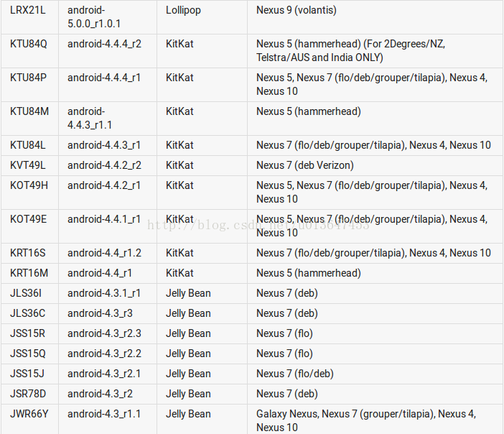Click the android-4.3_r1.1 tag

pyautogui.click(x=104, y=414)
